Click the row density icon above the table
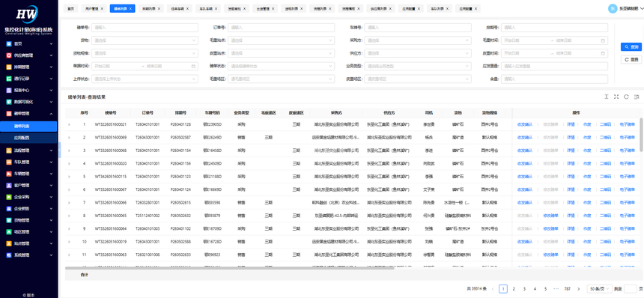This screenshot has width=644, height=298. click(x=606, y=97)
